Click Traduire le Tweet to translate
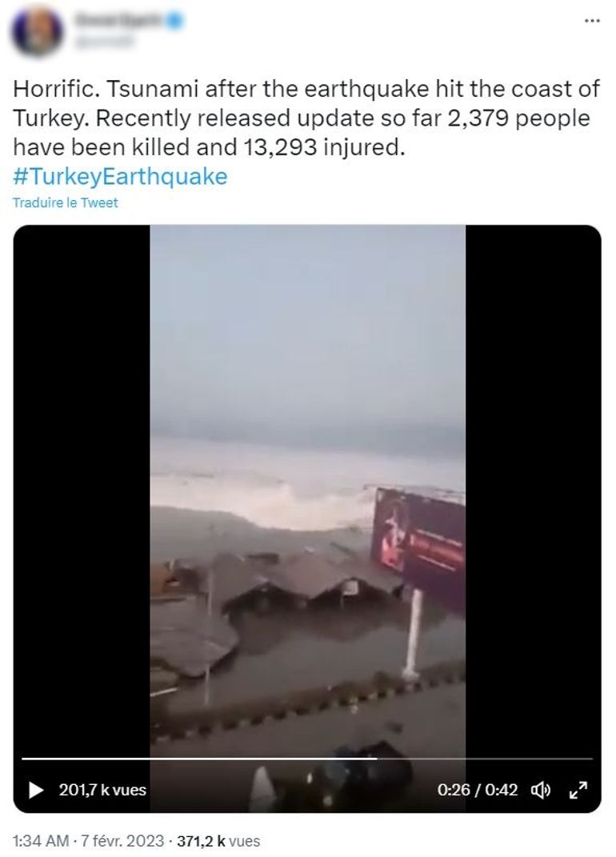The width and height of the screenshot is (616, 857). tap(65, 202)
